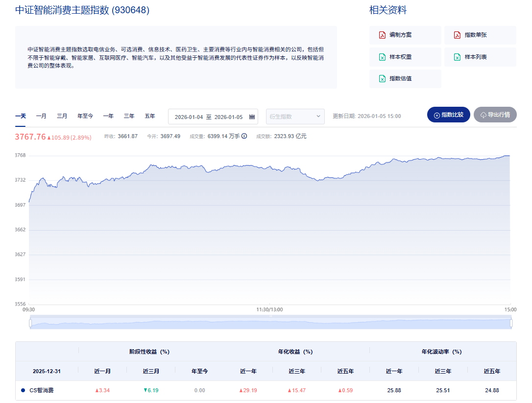
Task: Click the CS智消费 row label
Action: click(x=41, y=390)
